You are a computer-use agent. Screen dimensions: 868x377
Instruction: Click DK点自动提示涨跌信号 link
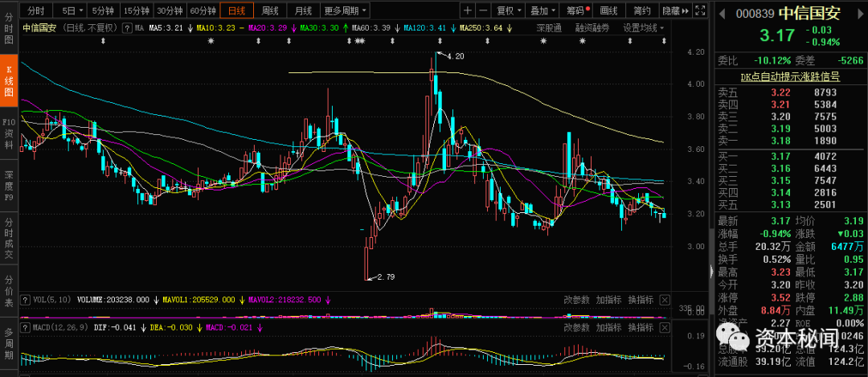[x=790, y=76]
